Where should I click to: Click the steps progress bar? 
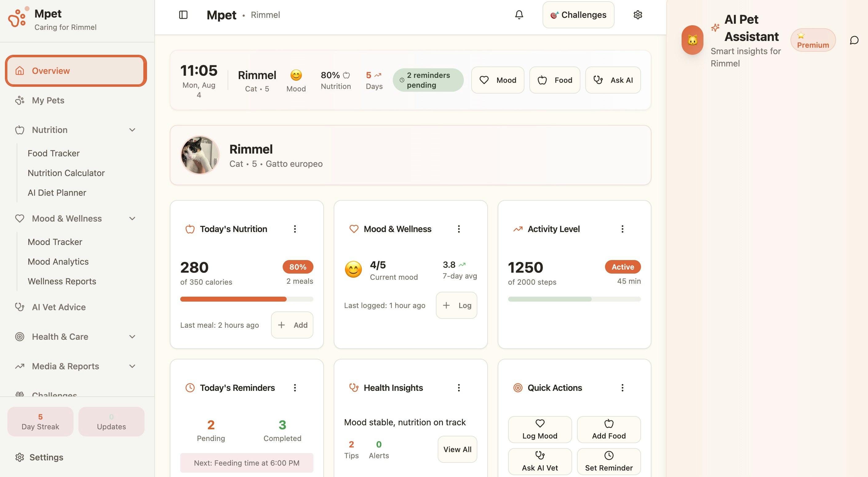(x=574, y=299)
